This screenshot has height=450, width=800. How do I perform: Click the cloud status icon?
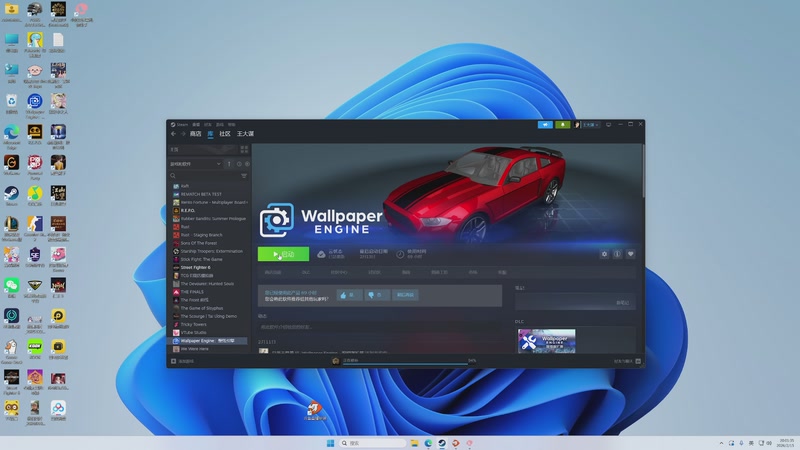coord(321,254)
